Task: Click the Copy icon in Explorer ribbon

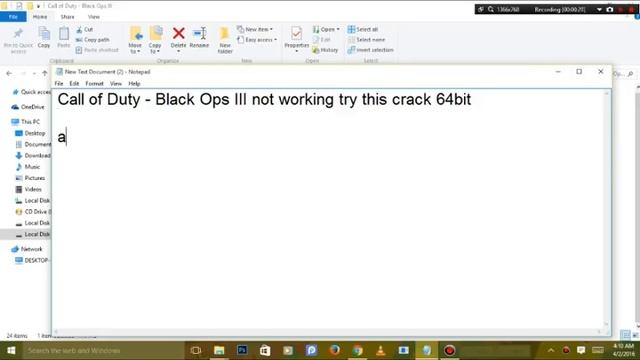Action: click(x=44, y=38)
